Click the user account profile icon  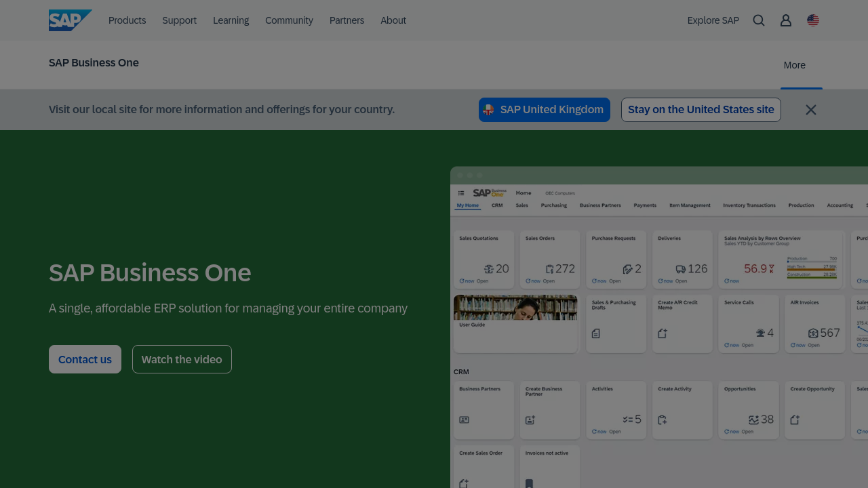pyautogui.click(x=786, y=20)
